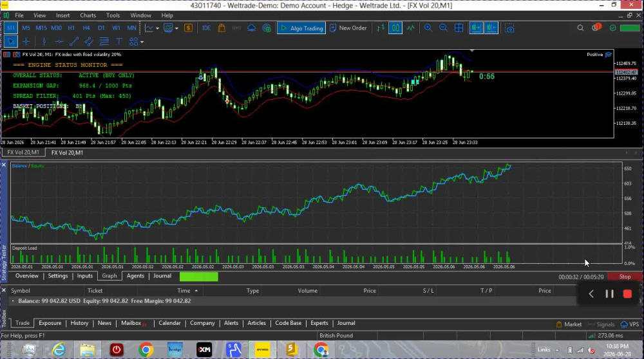The width and height of the screenshot is (644, 359).
Task: Click the expert advisor hat icon on chart
Action: [x=609, y=54]
